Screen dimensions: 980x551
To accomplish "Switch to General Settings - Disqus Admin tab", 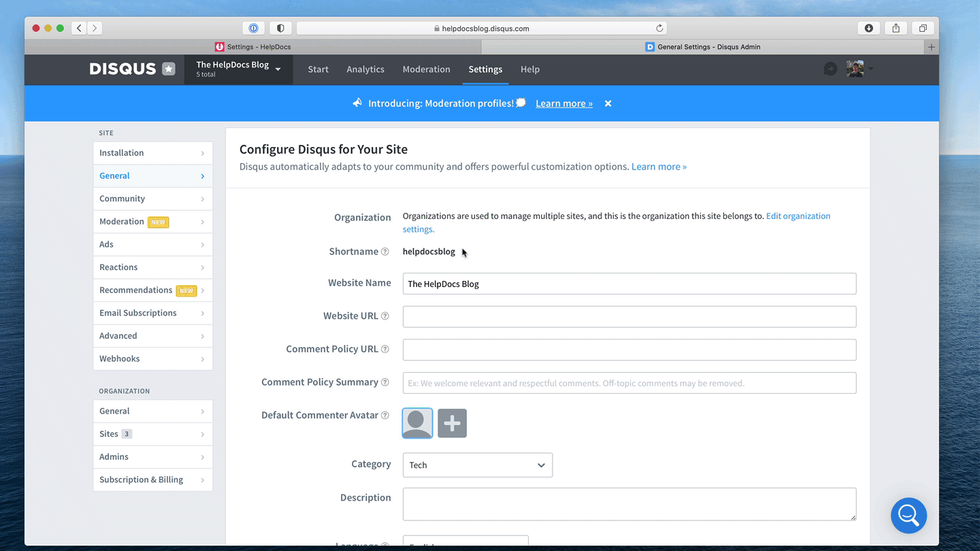I will pyautogui.click(x=703, y=47).
